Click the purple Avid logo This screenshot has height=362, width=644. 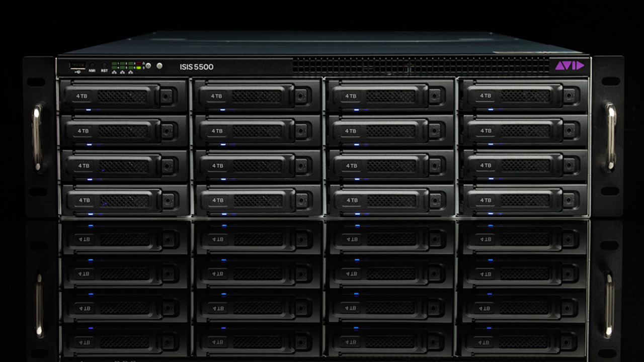pos(570,65)
